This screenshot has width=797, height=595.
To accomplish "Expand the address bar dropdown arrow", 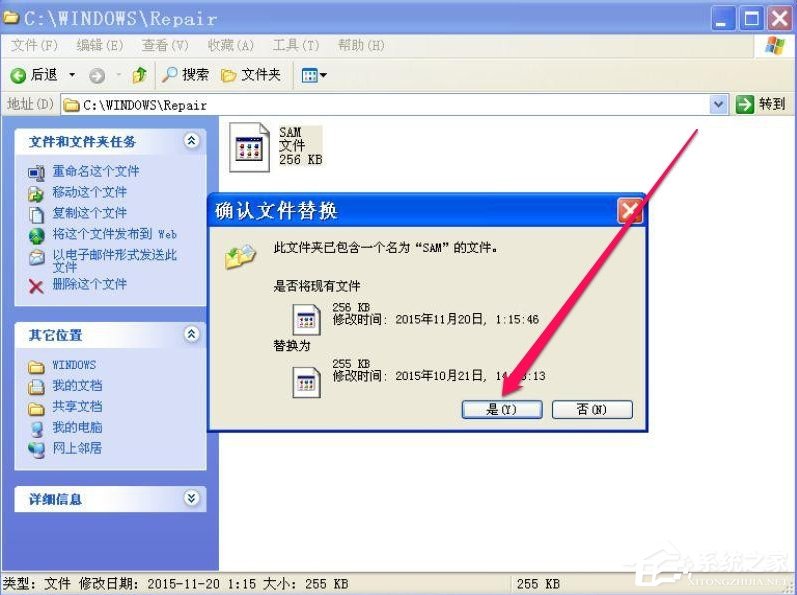I will tap(718, 105).
